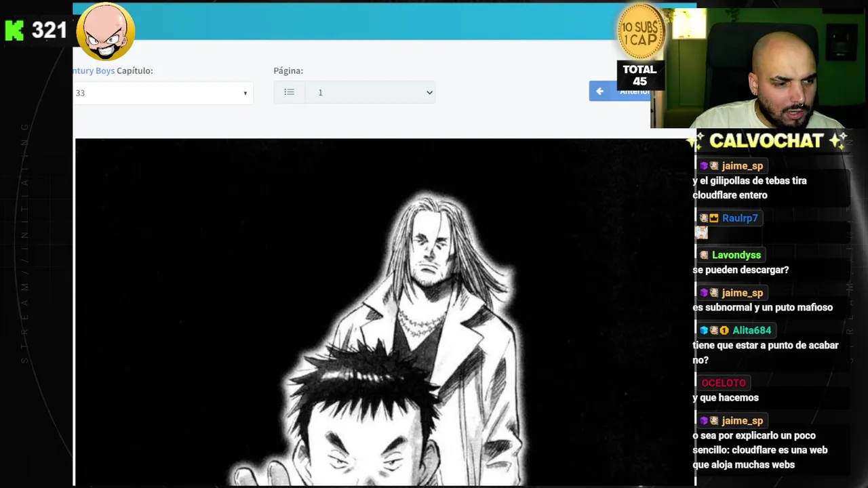
Task: Open the Capítulo dropdown showing 33
Action: pyautogui.click(x=163, y=93)
